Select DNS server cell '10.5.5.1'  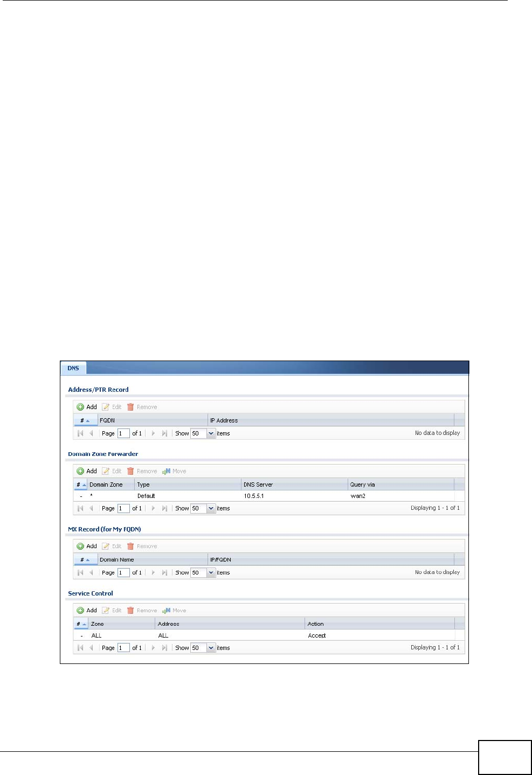pos(294,496)
